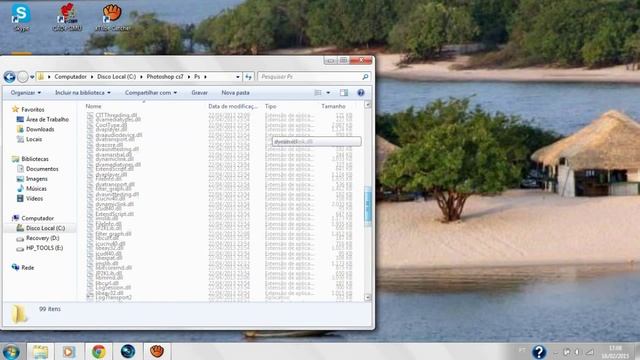Select Computador in navigation pane

[x=38, y=218]
